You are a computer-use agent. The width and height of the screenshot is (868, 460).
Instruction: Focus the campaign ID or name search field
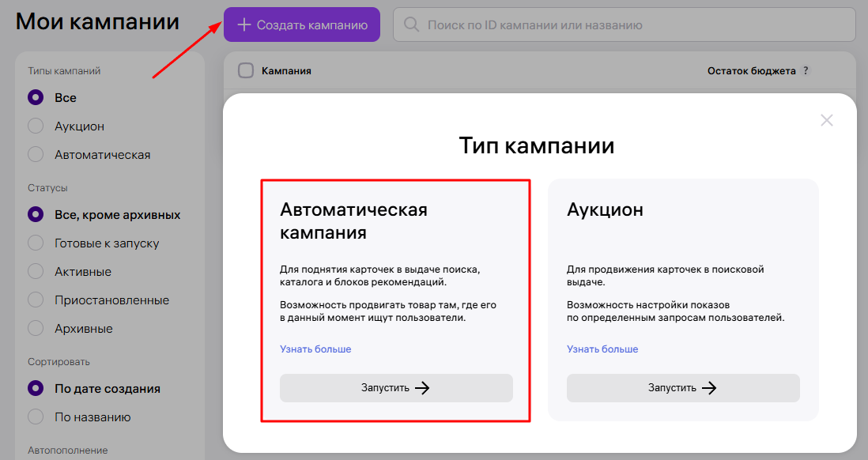(x=625, y=25)
